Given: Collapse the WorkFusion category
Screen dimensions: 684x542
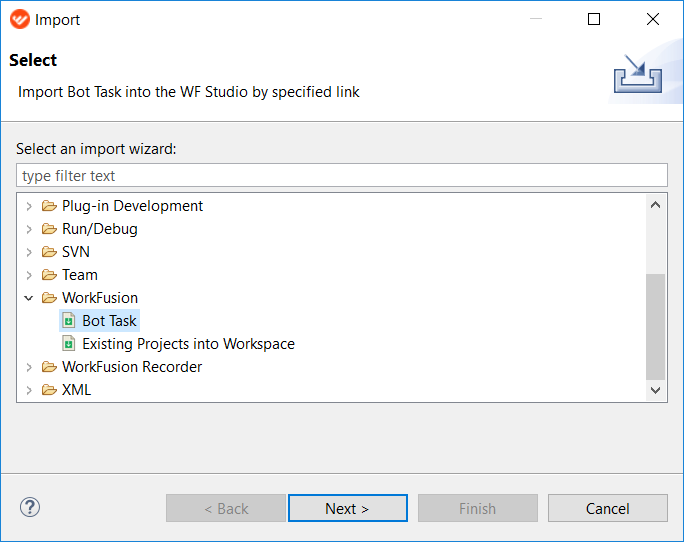Looking at the screenshot, I should 29,298.
